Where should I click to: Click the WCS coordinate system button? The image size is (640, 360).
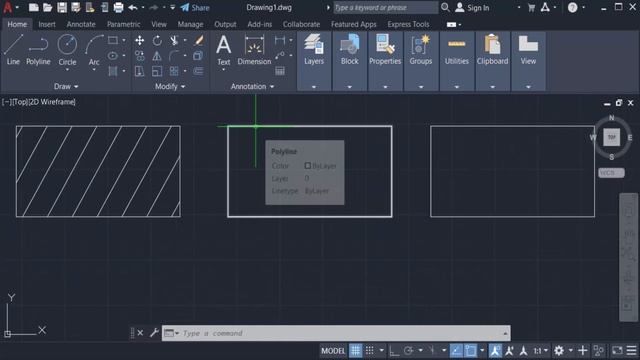(611, 173)
